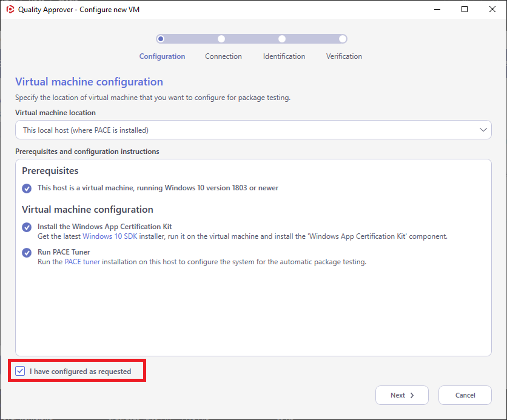The image size is (507, 420).
Task: Click the 'Prerequisites' heading
Action: (50, 170)
